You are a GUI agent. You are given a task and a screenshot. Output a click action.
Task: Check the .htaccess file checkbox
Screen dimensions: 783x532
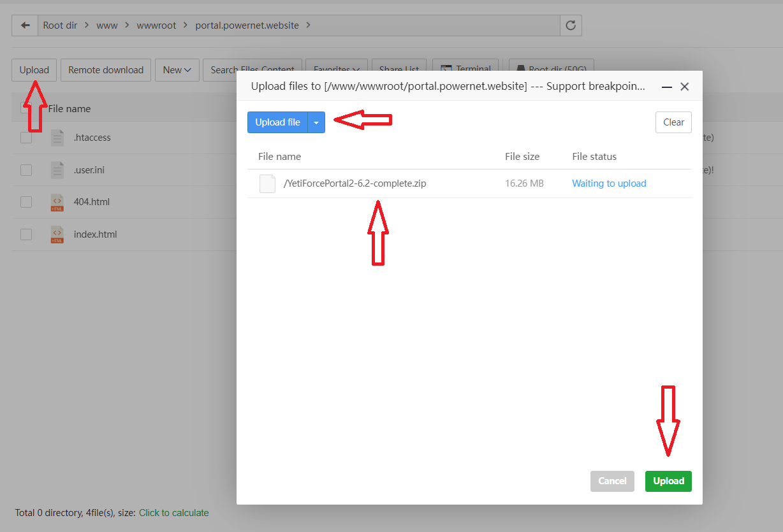click(x=26, y=138)
